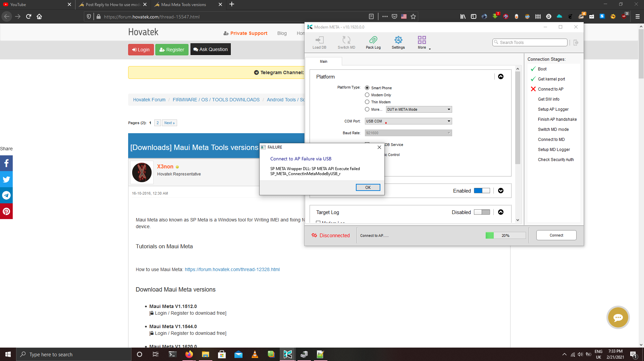Open Firefox from the taskbar
This screenshot has width=644, height=361.
[x=189, y=354]
